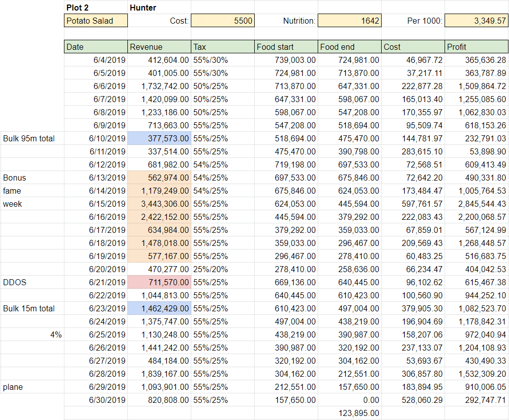Select the Date column header
Screen dimensions: 509x420
tap(96, 47)
